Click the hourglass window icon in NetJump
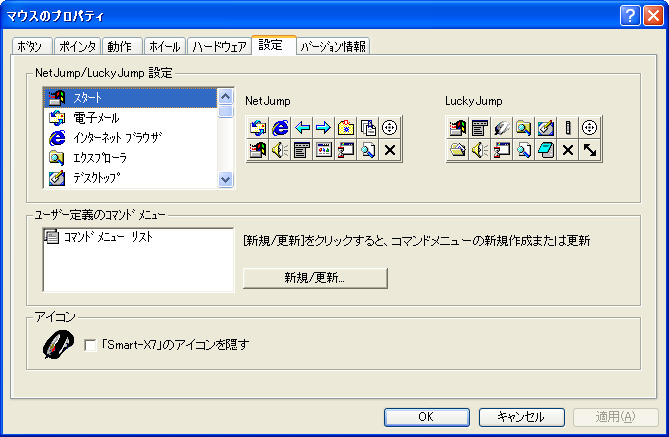The width and height of the screenshot is (669, 437). pos(346,150)
